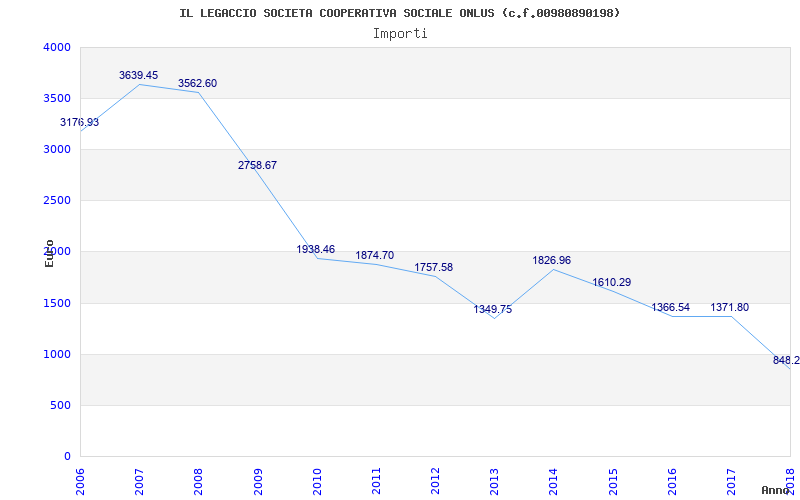Viewport: 800px width, 500px height.
Task: Click the y-axis value 1000
Action: [57, 355]
